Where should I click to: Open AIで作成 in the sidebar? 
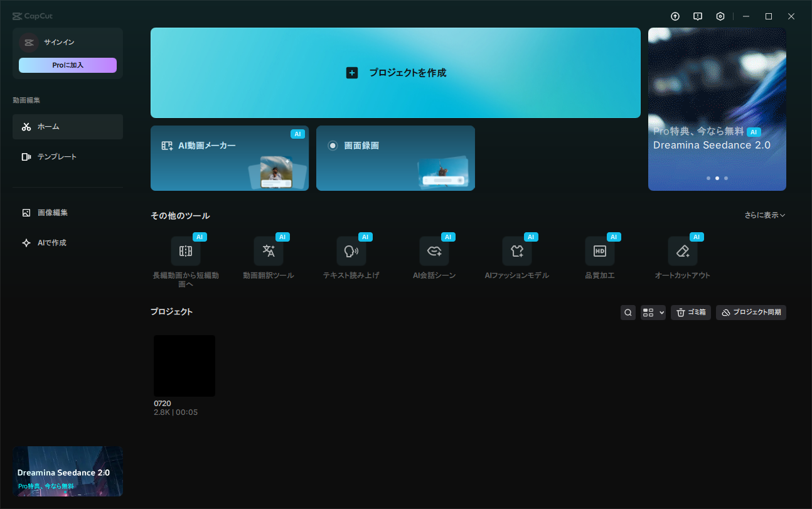coord(68,243)
